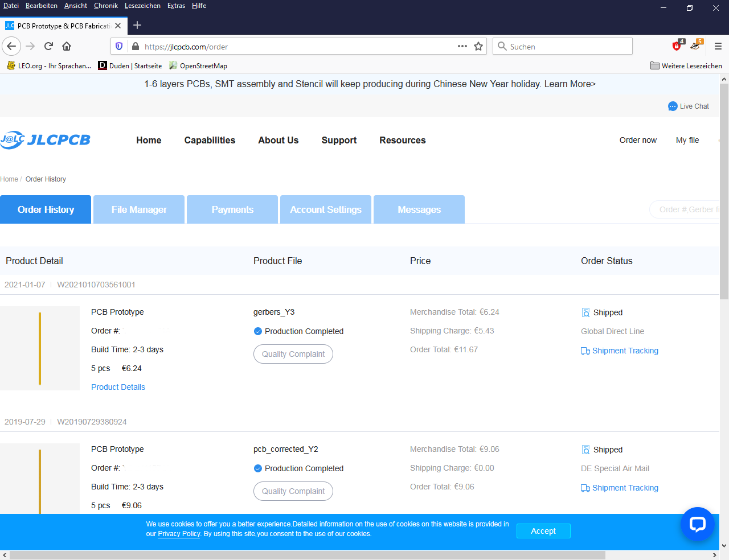The image size is (729, 560).
Task: Open Capabilities navigation item
Action: [210, 140]
